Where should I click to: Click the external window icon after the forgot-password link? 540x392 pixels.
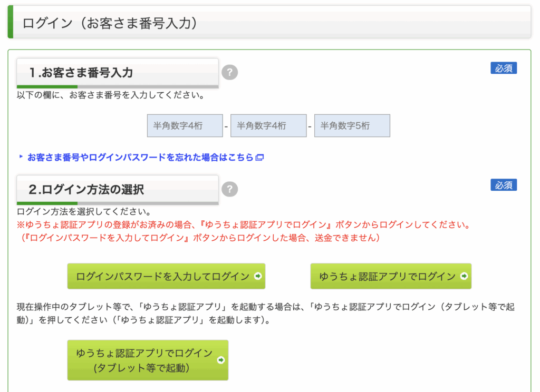point(259,158)
